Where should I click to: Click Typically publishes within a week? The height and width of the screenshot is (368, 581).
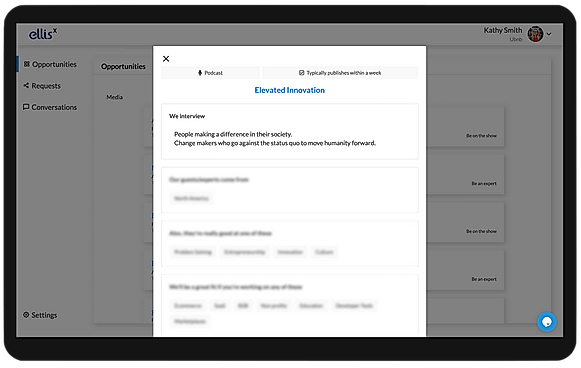(x=344, y=73)
